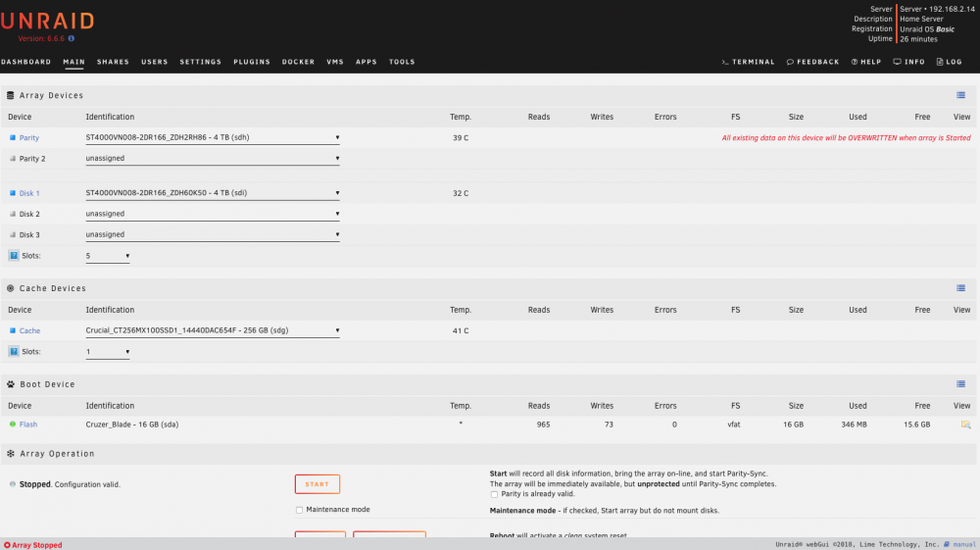Screen dimensions: 980x550
Task: Open the Disk 3 device dropdown
Action: click(x=213, y=235)
